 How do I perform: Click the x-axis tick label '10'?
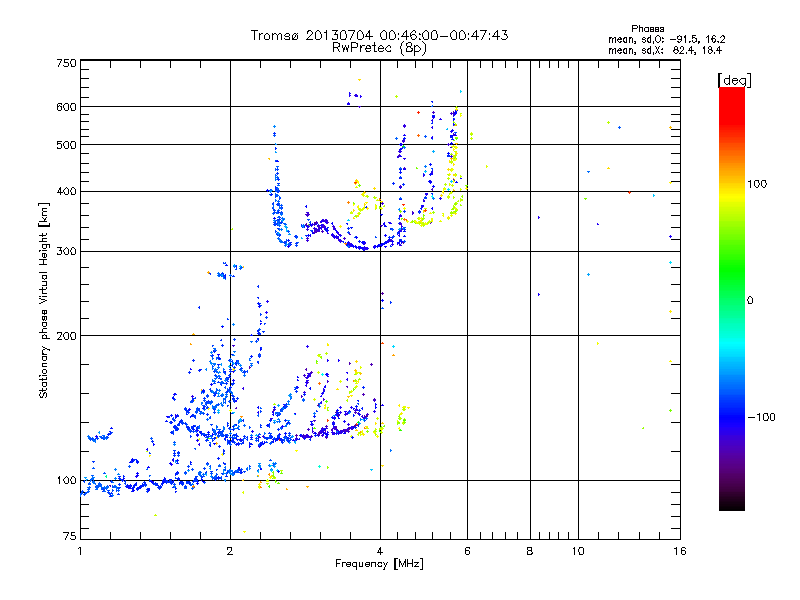point(578,551)
